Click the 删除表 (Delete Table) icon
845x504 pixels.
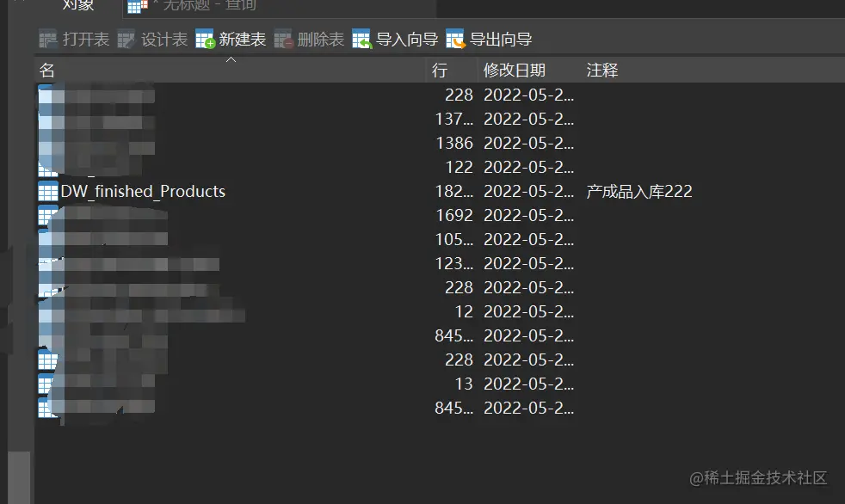tap(283, 40)
